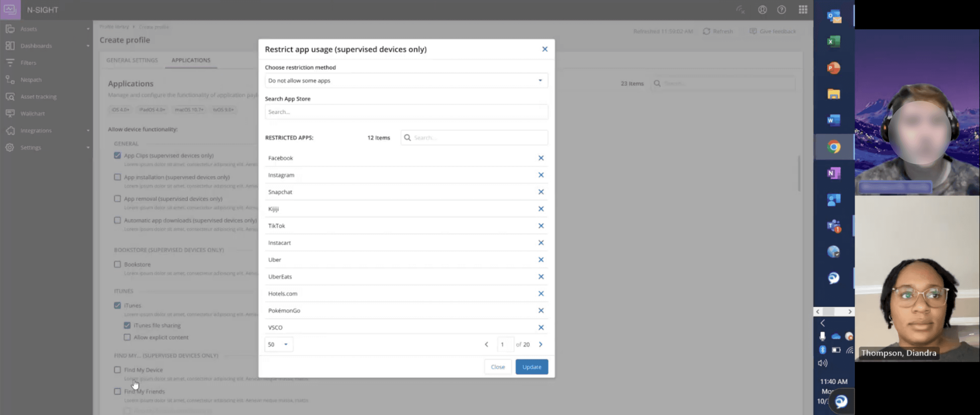The width and height of the screenshot is (980, 415).
Task: Remove Snapchat from restricted apps
Action: [541, 192]
